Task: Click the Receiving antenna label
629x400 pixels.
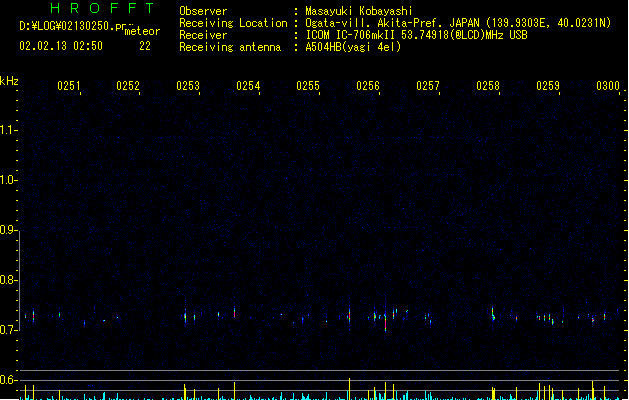Action: click(230, 47)
